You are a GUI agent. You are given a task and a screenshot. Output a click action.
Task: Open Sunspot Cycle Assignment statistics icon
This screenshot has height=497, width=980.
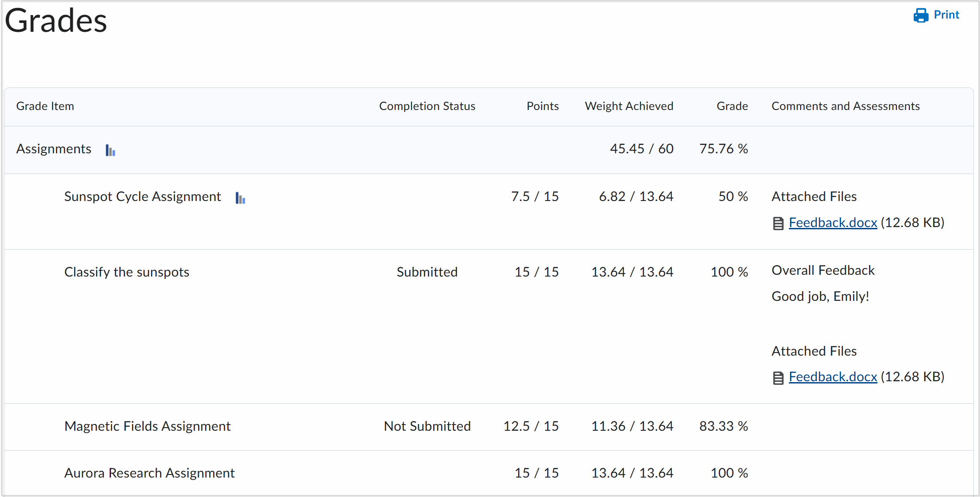[x=240, y=198]
